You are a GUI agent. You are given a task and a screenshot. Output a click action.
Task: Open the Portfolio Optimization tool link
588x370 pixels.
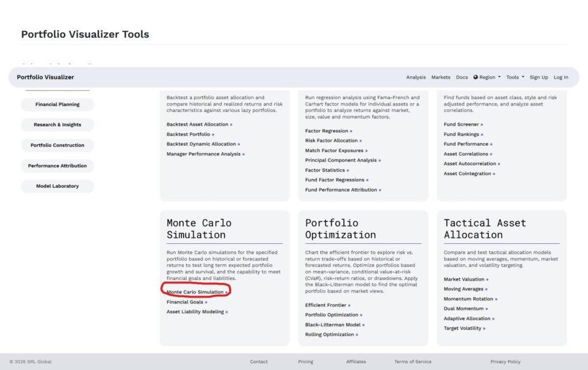point(334,315)
